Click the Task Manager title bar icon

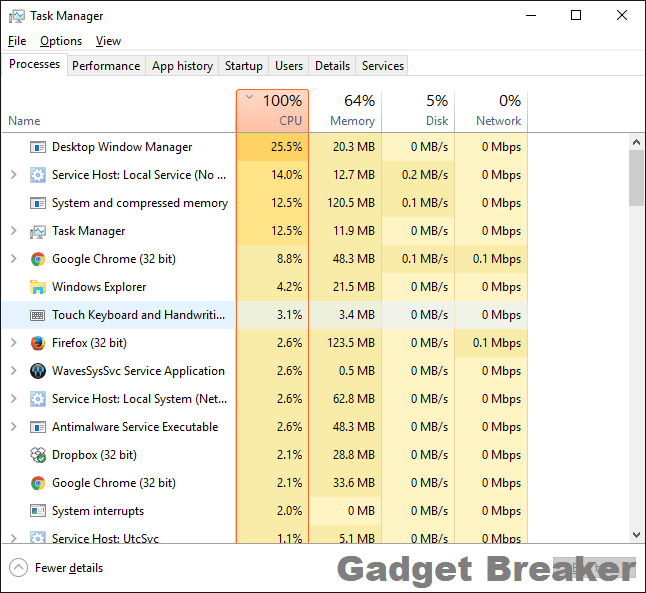coord(16,16)
